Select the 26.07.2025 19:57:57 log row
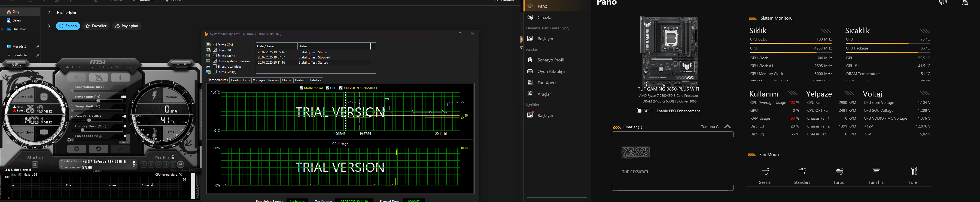Viewport: 980px width, 202px height. pyautogui.click(x=314, y=57)
